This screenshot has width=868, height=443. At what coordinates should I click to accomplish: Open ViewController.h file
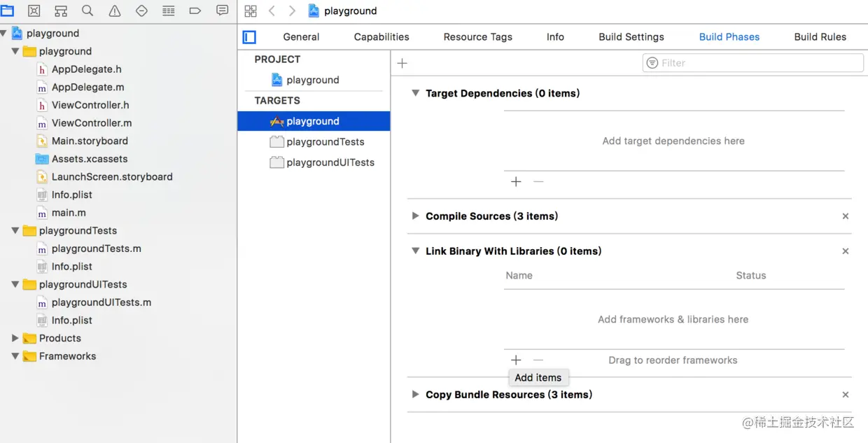pyautogui.click(x=90, y=105)
